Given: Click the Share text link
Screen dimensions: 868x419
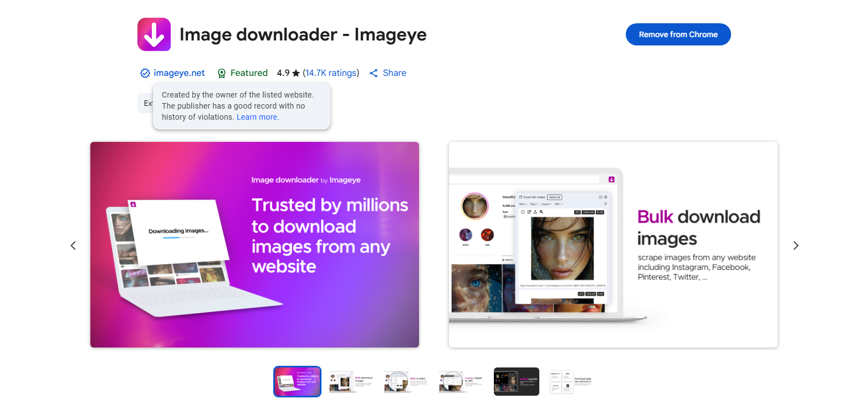Looking at the screenshot, I should coord(394,73).
